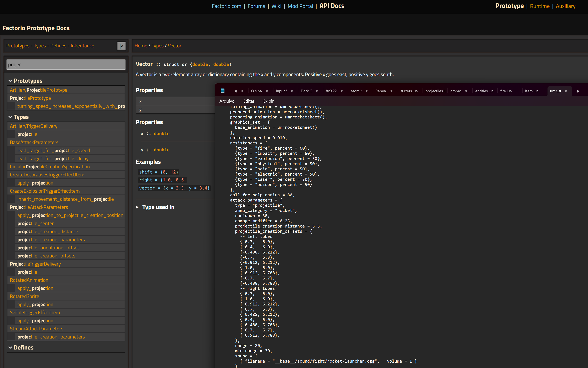Click unsaved dot on ammo tab
This screenshot has width=588, height=368.
[x=466, y=91]
